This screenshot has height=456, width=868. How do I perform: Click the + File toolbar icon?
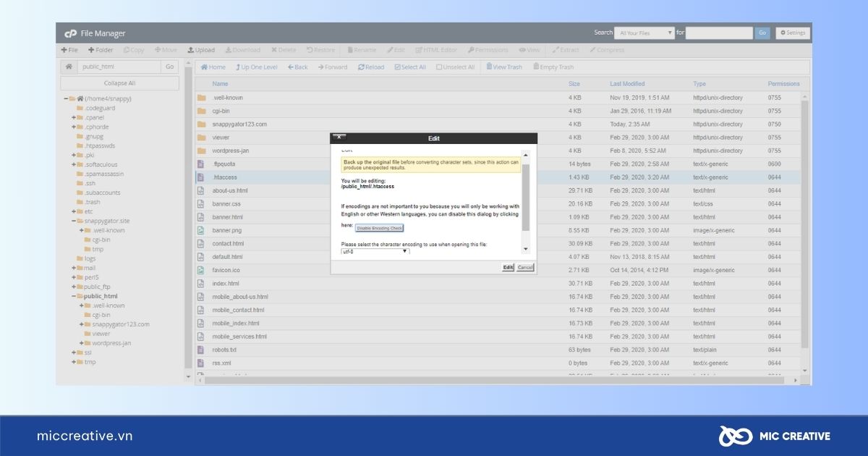64,50
